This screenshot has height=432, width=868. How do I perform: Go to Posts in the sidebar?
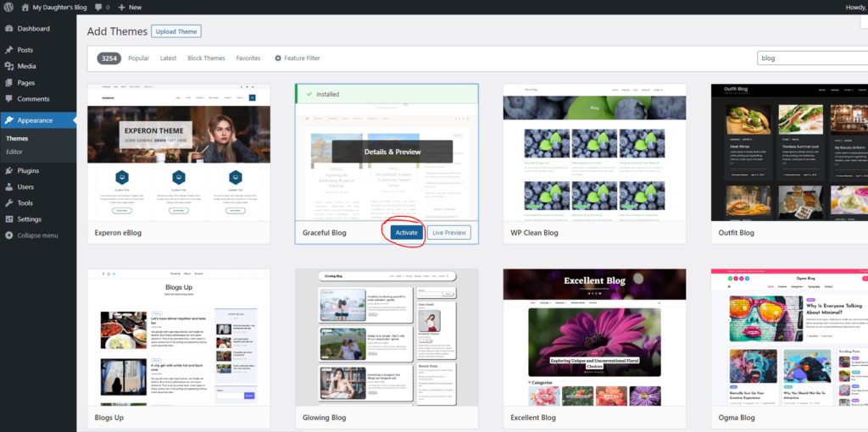[x=25, y=50]
